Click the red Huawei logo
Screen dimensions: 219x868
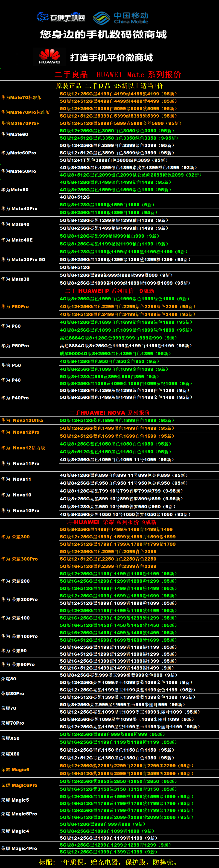click(50, 56)
